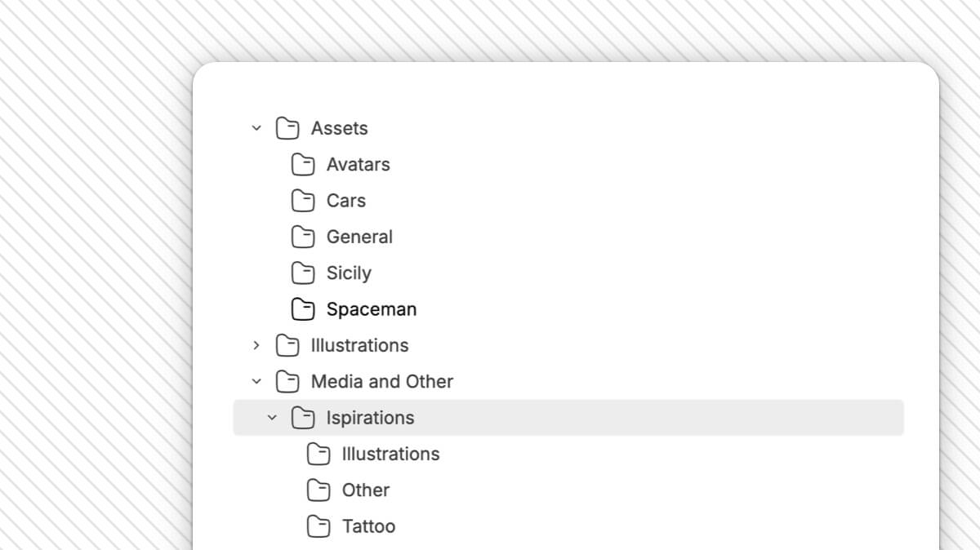Viewport: 980px width, 550px height.
Task: Select the Cars folder label
Action: (346, 201)
